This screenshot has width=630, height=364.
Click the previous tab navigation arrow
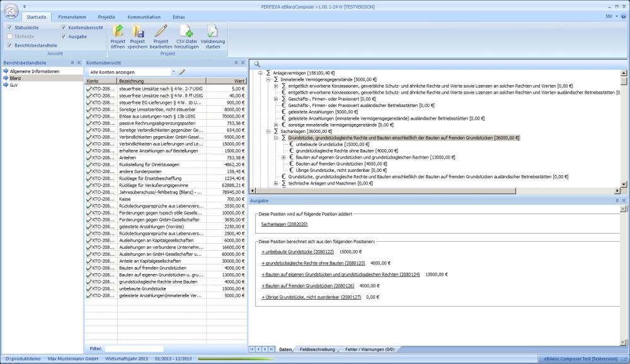pos(258,349)
